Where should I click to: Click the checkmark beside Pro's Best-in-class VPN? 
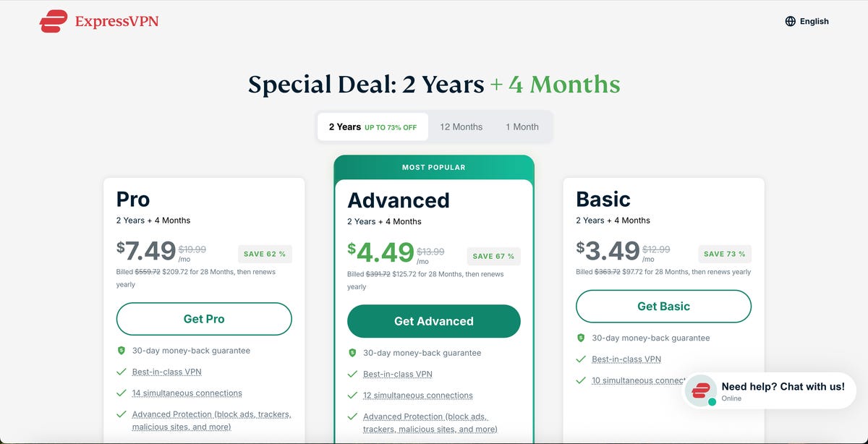point(122,372)
